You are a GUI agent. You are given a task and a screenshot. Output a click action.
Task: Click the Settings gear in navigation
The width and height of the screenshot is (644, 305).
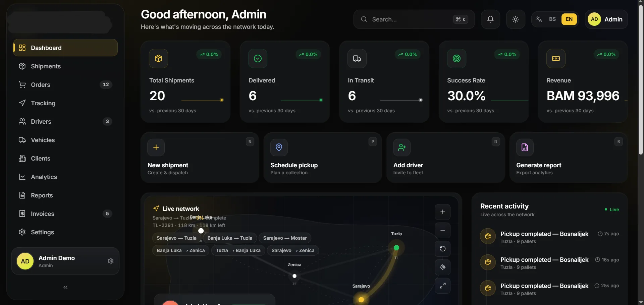pos(22,232)
